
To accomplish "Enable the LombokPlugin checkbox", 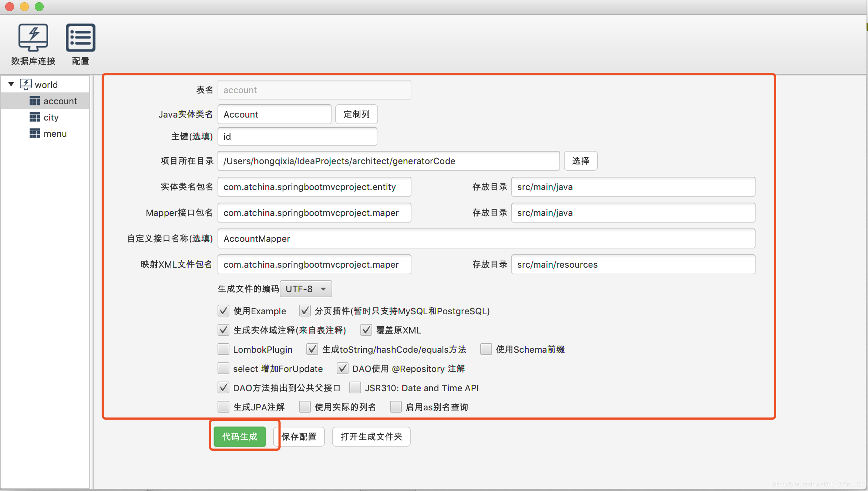I will pos(223,349).
